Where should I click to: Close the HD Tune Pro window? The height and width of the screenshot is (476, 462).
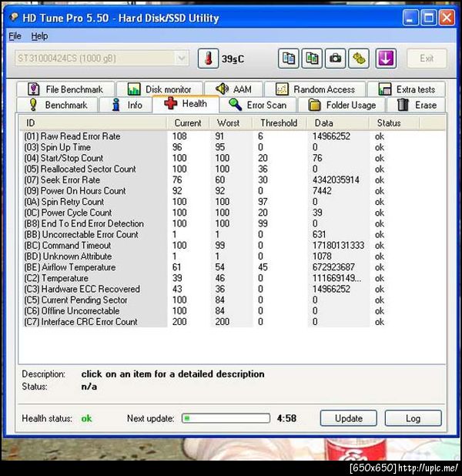click(447, 17)
